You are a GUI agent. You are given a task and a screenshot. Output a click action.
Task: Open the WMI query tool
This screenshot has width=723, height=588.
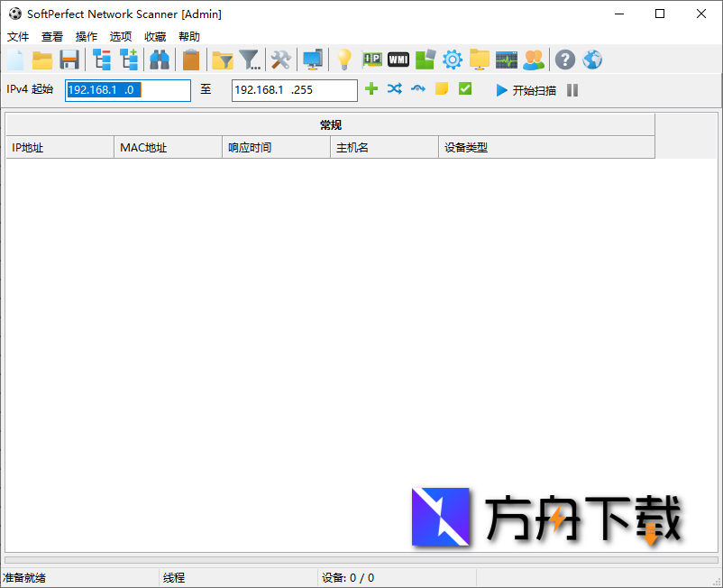[x=398, y=59]
